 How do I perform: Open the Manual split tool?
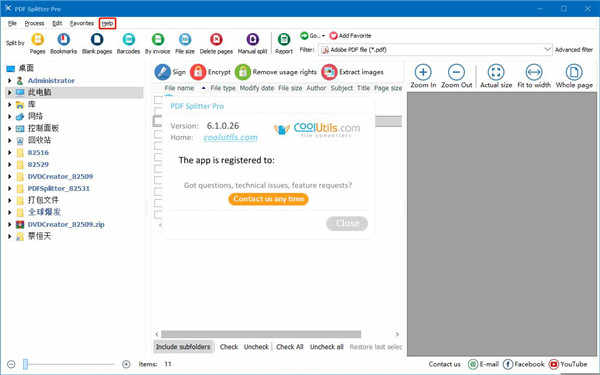[253, 39]
